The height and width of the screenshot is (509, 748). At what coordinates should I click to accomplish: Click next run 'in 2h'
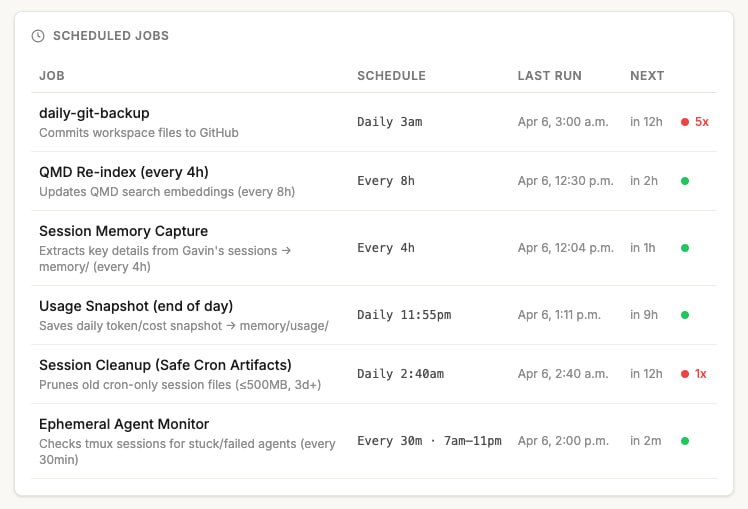coord(644,181)
